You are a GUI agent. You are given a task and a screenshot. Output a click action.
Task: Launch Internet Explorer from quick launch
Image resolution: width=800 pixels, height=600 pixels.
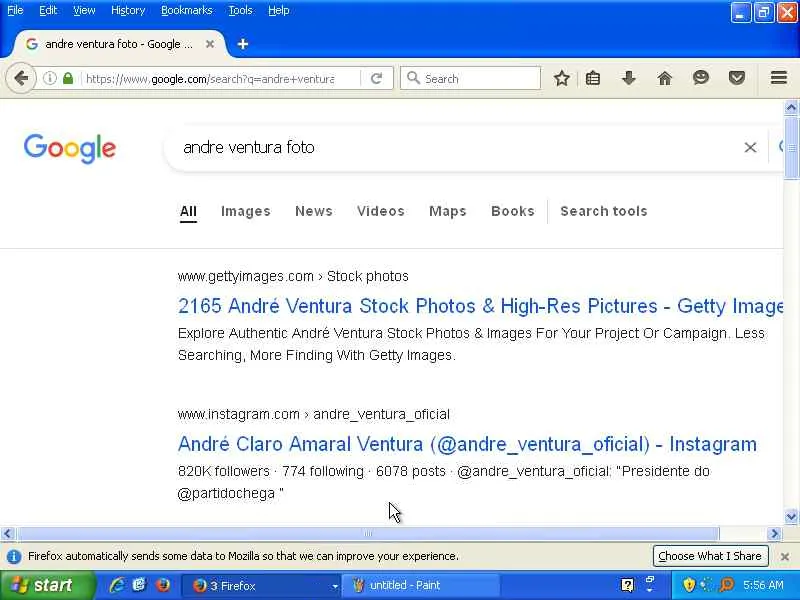click(117, 585)
